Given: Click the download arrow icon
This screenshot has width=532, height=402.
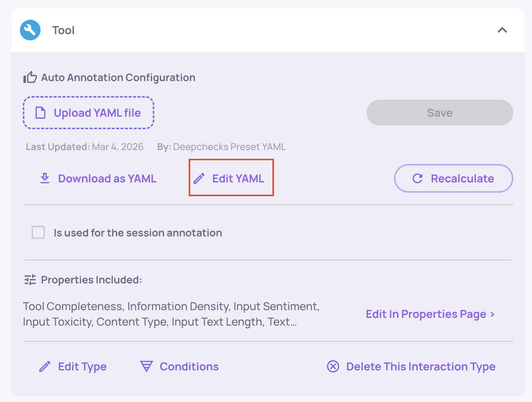Looking at the screenshot, I should [45, 178].
